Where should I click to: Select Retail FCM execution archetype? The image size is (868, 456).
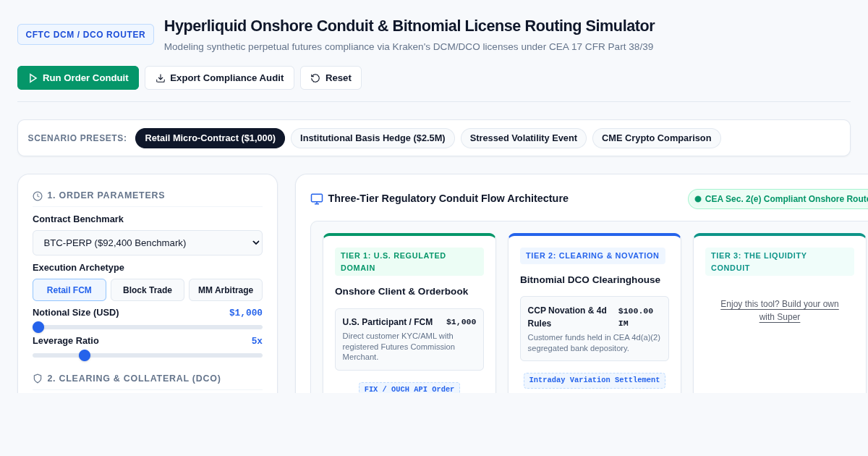(x=69, y=290)
